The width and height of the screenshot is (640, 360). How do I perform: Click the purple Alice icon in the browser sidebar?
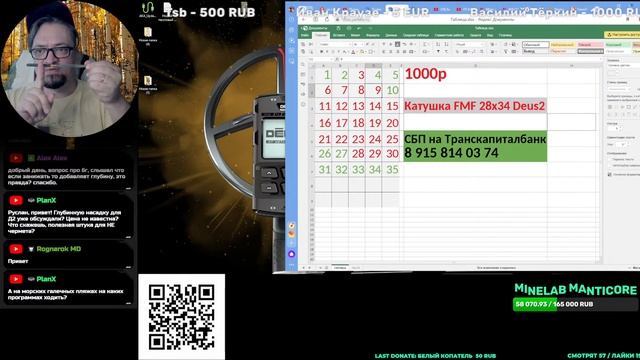point(291,254)
